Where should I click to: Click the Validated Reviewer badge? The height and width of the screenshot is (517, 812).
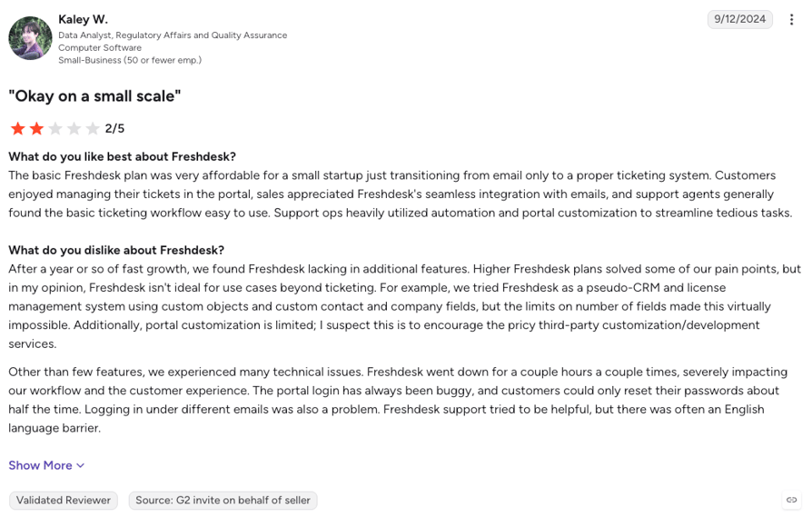click(64, 501)
